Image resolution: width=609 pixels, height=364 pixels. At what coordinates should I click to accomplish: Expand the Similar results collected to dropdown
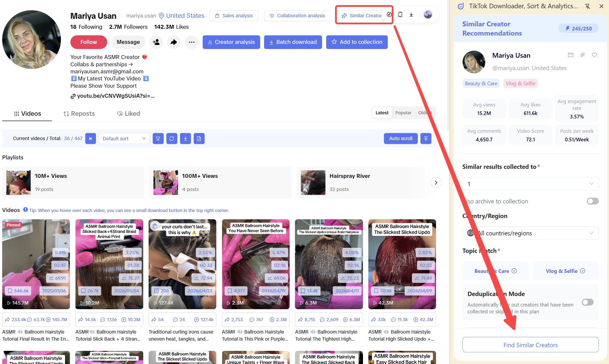[530, 184]
